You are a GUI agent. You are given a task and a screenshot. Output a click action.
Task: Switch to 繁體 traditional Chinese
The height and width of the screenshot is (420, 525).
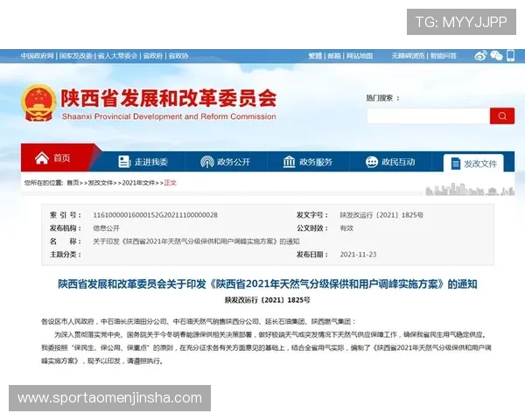coord(315,56)
